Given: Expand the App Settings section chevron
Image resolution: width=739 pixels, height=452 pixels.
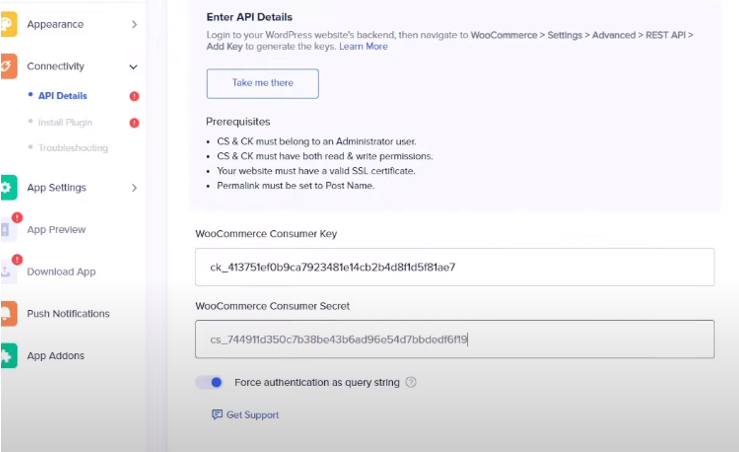Looking at the screenshot, I should pos(134,188).
